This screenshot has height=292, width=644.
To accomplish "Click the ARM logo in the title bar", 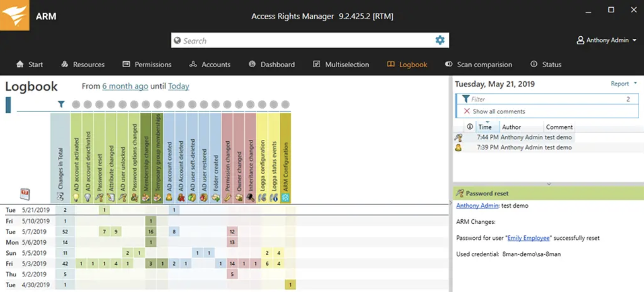I will tap(15, 15).
